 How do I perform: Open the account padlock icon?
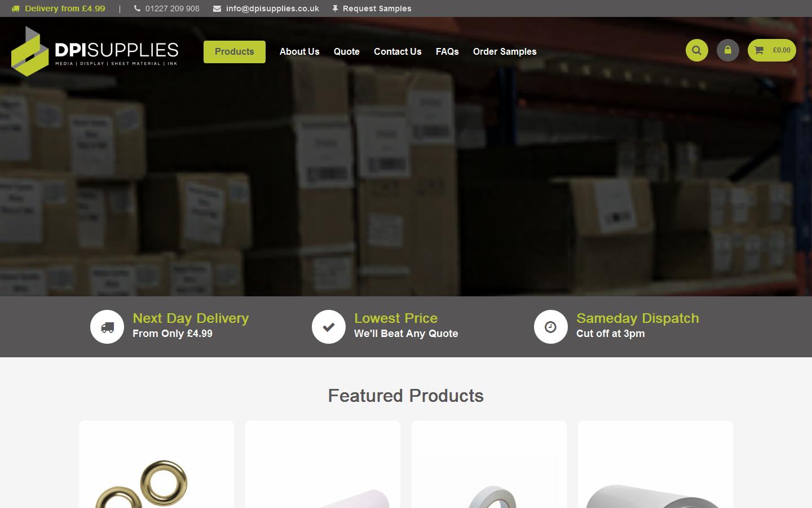(727, 50)
